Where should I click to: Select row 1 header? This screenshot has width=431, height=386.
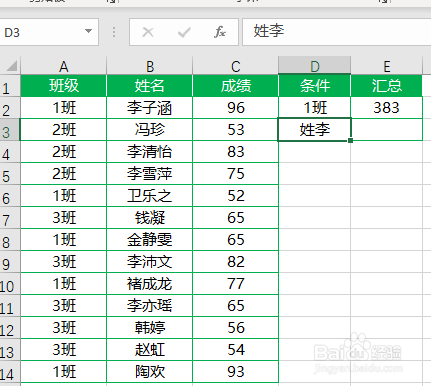pyautogui.click(x=10, y=86)
